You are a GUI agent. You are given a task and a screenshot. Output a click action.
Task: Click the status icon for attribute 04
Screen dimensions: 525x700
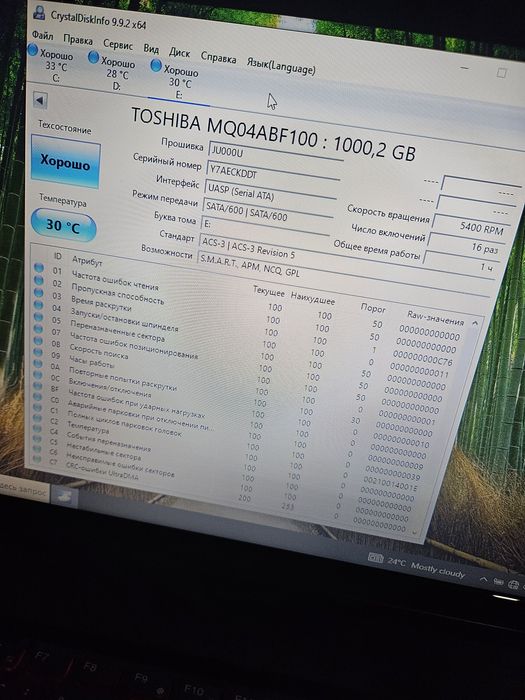coord(38,305)
